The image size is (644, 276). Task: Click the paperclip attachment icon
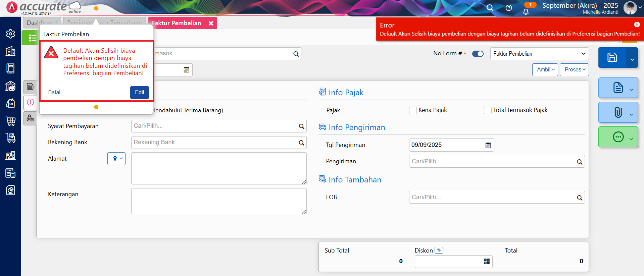pyautogui.click(x=618, y=112)
